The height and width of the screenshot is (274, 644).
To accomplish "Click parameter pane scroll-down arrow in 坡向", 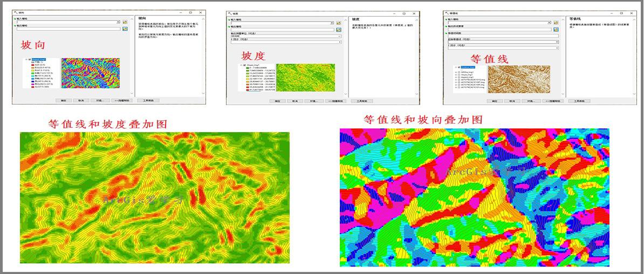I will coord(132,93).
